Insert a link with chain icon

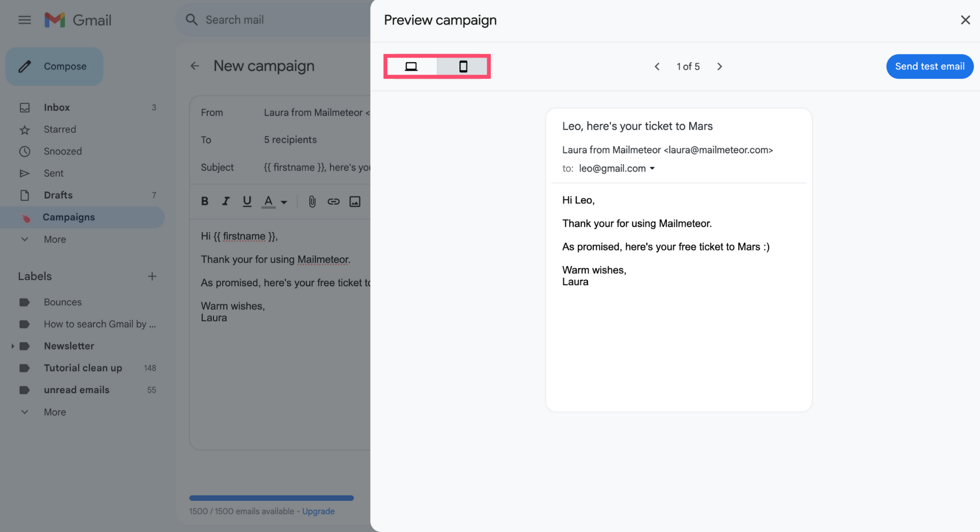pos(333,201)
